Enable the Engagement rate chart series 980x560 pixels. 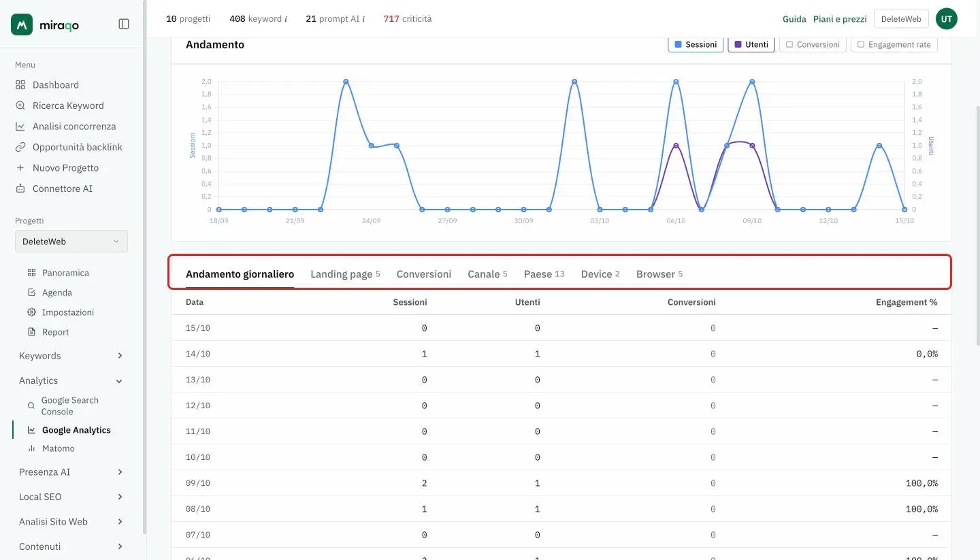click(x=894, y=44)
